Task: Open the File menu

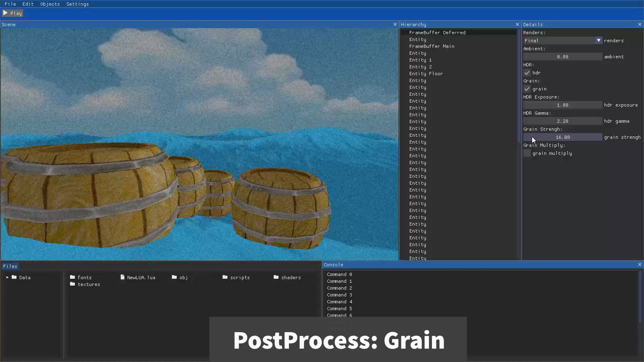Action: pyautogui.click(x=10, y=4)
